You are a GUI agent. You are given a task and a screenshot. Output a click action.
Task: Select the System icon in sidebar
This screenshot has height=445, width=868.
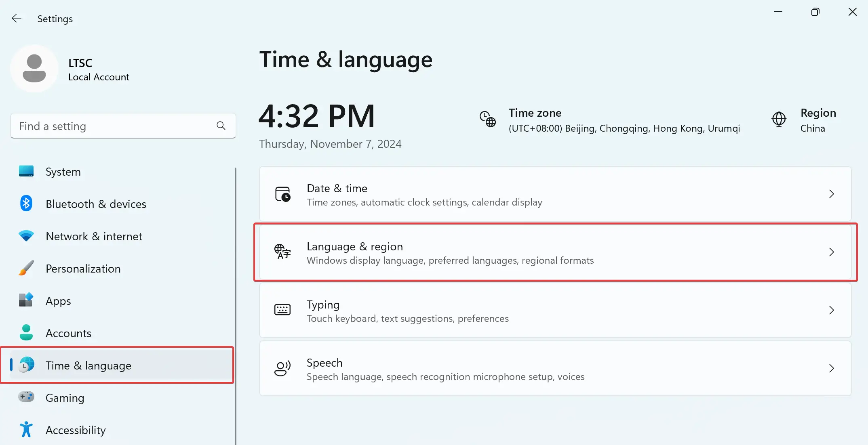[26, 171]
